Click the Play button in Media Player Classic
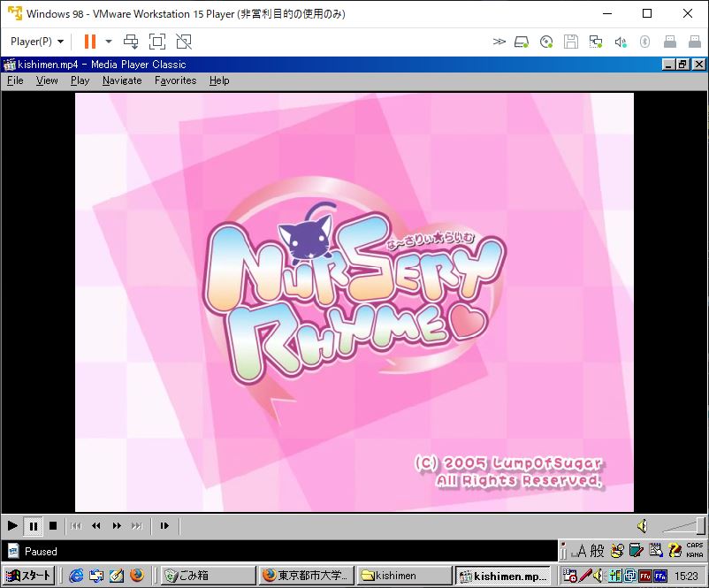 (12, 525)
